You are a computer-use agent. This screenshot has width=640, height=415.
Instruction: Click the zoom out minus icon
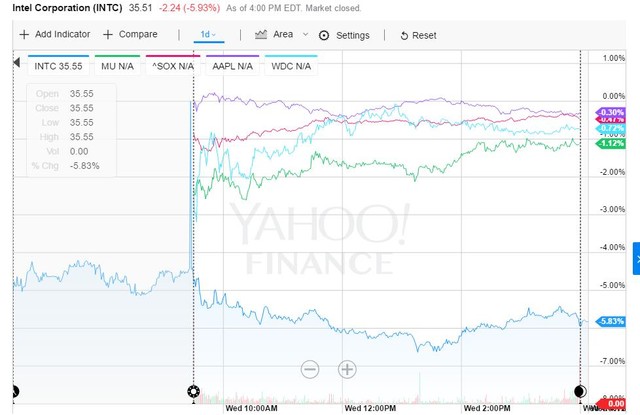[x=309, y=369]
